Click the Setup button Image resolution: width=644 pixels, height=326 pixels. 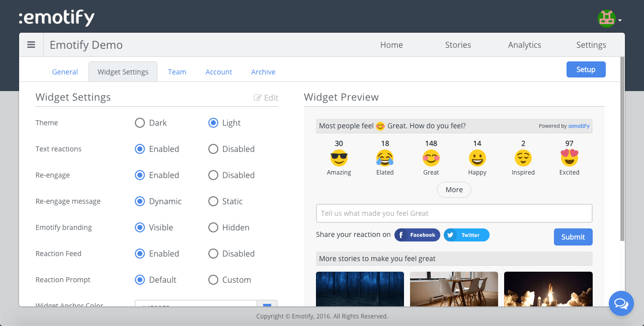(x=586, y=69)
